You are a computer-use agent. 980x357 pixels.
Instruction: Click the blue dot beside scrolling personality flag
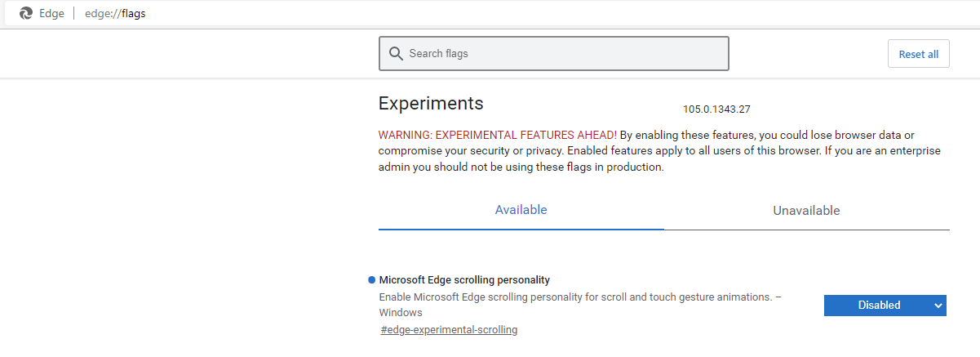click(372, 280)
